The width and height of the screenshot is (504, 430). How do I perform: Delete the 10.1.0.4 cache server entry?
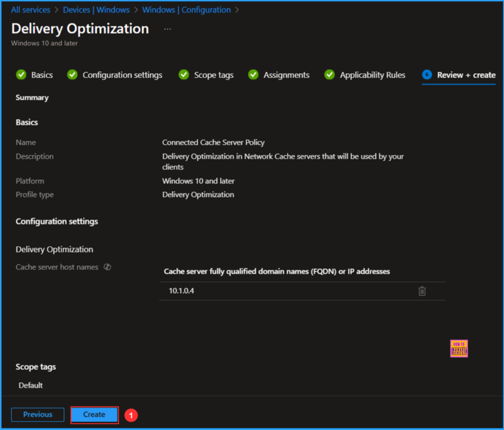pos(422,291)
